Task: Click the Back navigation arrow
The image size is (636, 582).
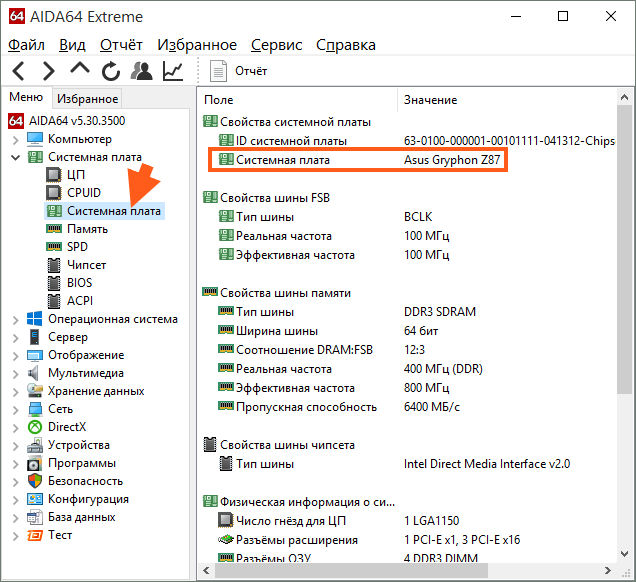Action: [x=19, y=71]
